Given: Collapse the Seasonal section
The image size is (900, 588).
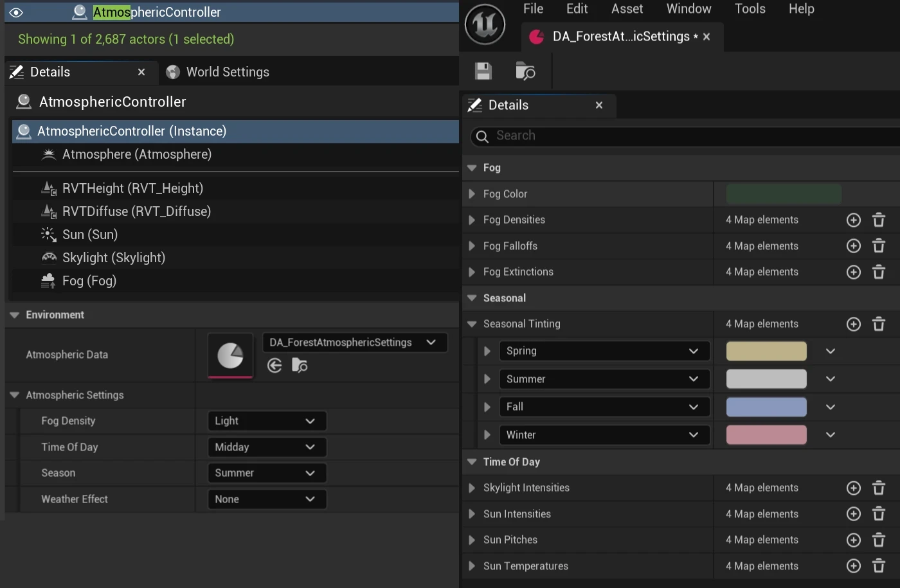Looking at the screenshot, I should 471,298.
